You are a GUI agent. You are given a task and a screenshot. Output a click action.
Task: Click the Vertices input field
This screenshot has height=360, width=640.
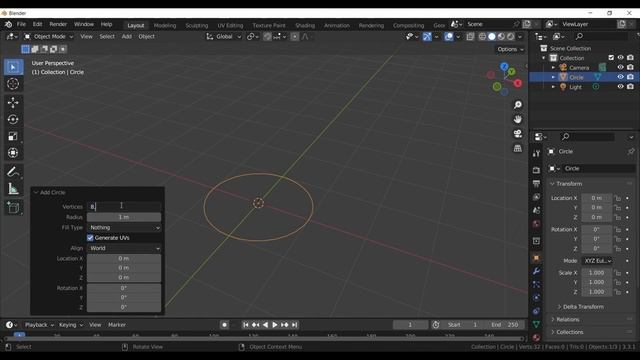tap(124, 207)
